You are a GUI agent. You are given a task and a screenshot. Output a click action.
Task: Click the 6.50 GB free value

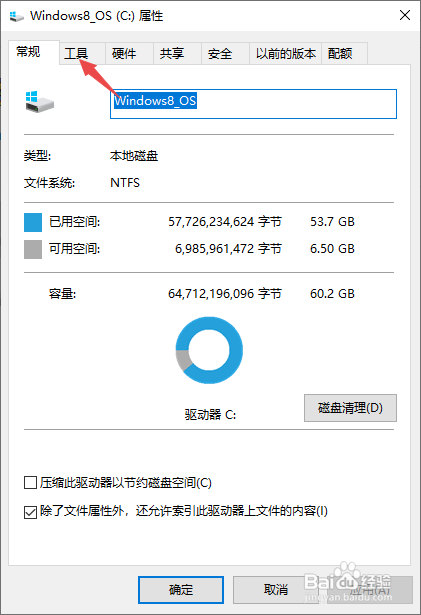(x=332, y=249)
